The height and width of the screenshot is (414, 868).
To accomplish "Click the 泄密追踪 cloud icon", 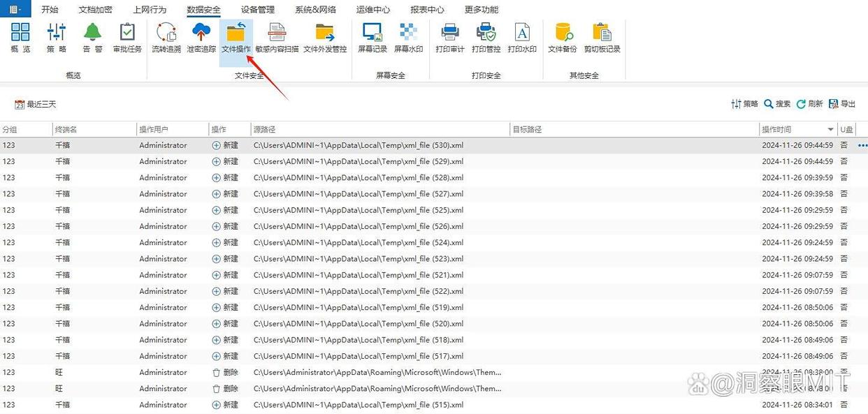I will click(x=201, y=33).
